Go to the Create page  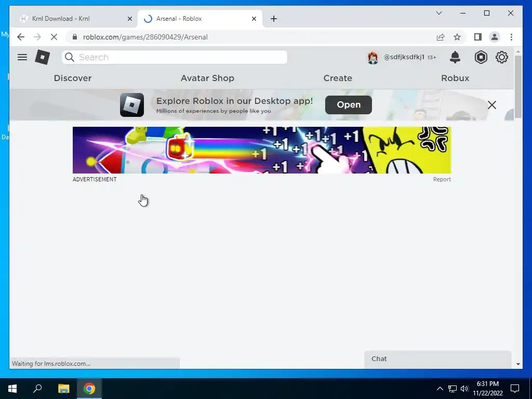click(x=338, y=78)
